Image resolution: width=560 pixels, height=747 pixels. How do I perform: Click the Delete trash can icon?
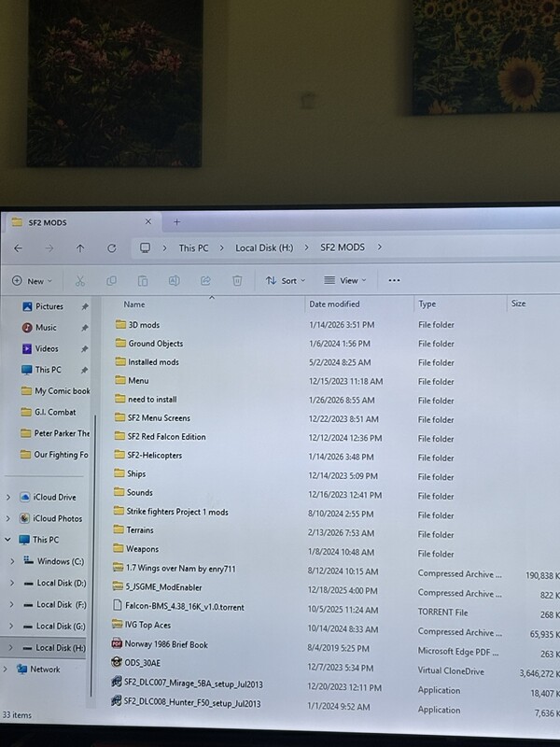[237, 281]
